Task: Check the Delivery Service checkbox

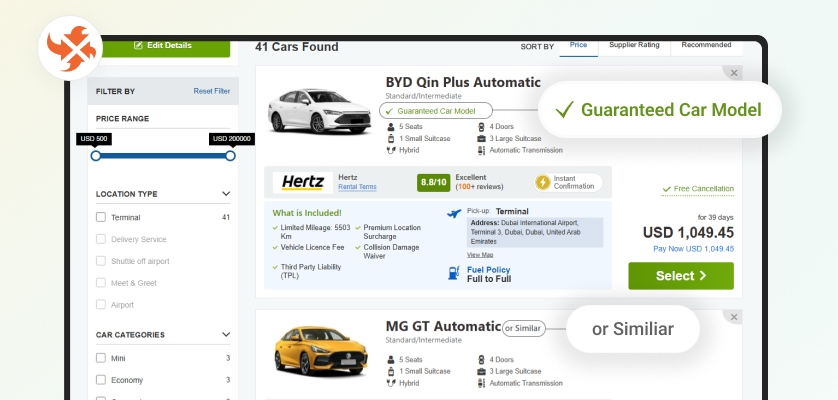Action: pyautogui.click(x=100, y=239)
